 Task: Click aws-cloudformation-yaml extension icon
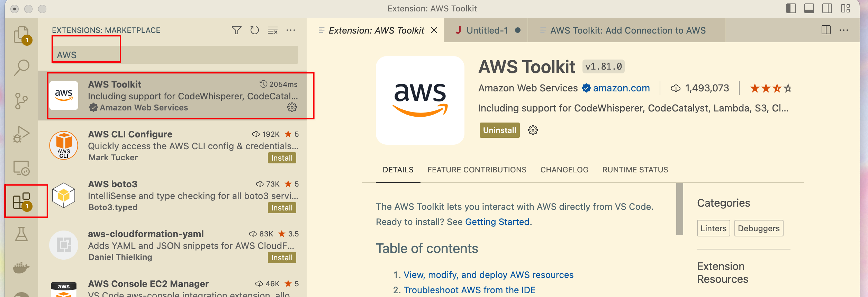[x=64, y=245]
